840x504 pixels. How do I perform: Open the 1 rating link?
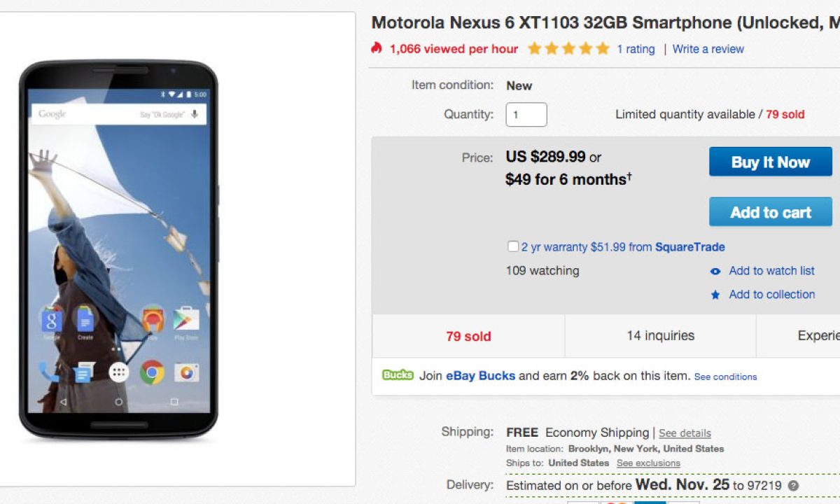tap(636, 49)
